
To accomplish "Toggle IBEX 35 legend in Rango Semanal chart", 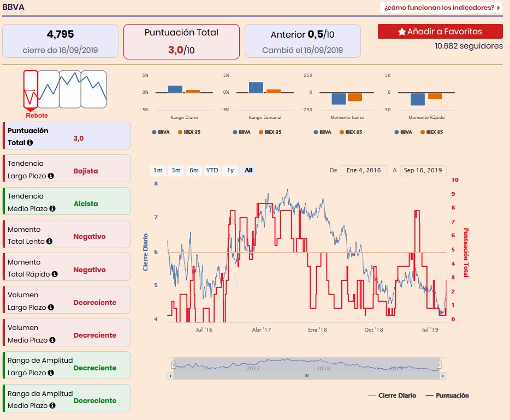I will [270, 132].
